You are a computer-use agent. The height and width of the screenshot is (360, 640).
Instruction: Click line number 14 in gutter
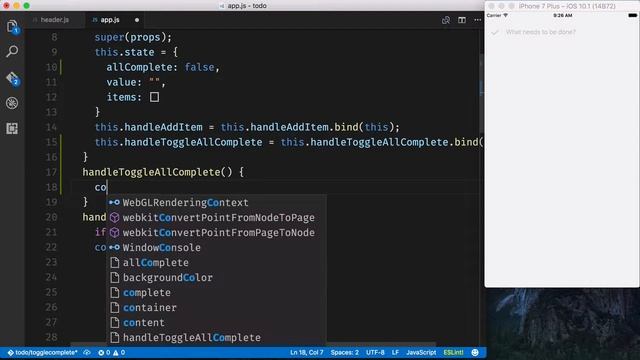tap(51, 127)
